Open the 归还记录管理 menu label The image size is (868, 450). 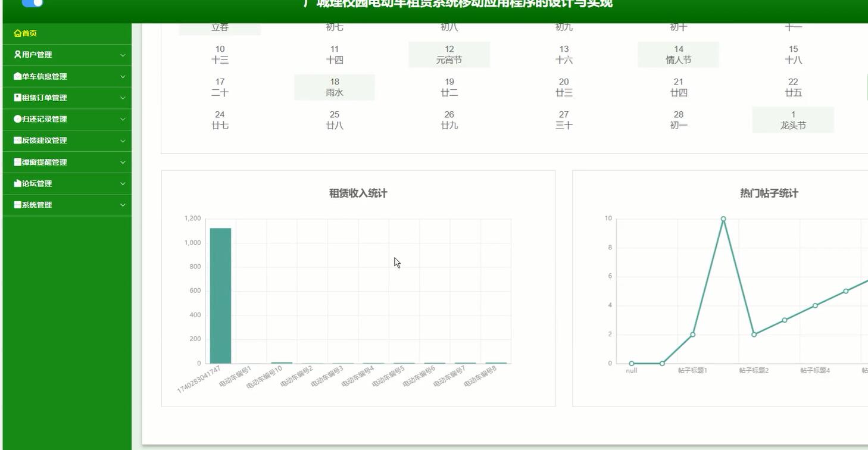pyautogui.click(x=44, y=119)
